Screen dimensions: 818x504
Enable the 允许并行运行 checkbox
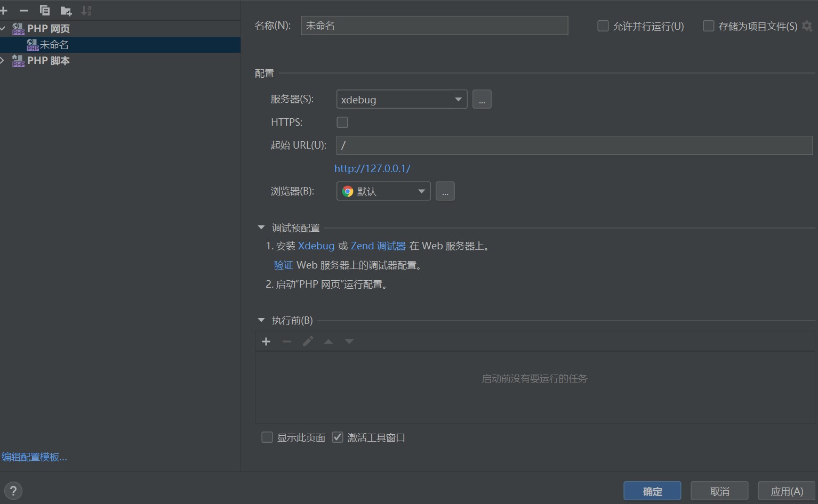[603, 26]
